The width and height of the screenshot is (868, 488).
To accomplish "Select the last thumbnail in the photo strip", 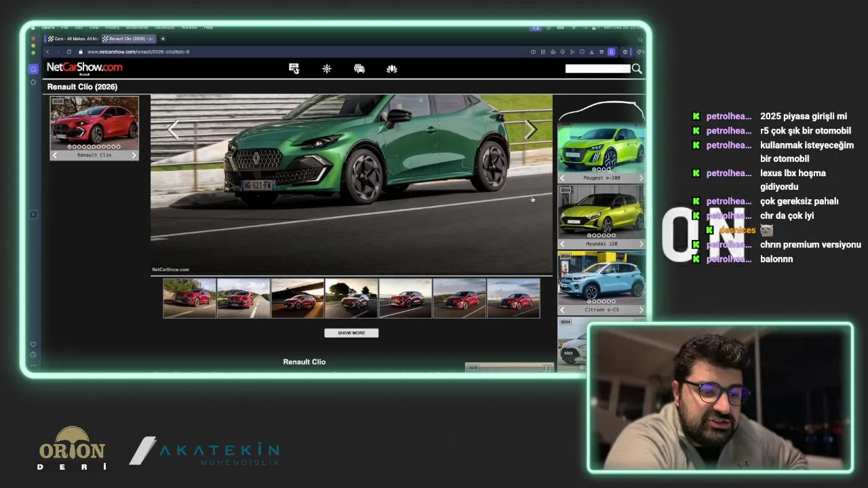I will tap(513, 298).
